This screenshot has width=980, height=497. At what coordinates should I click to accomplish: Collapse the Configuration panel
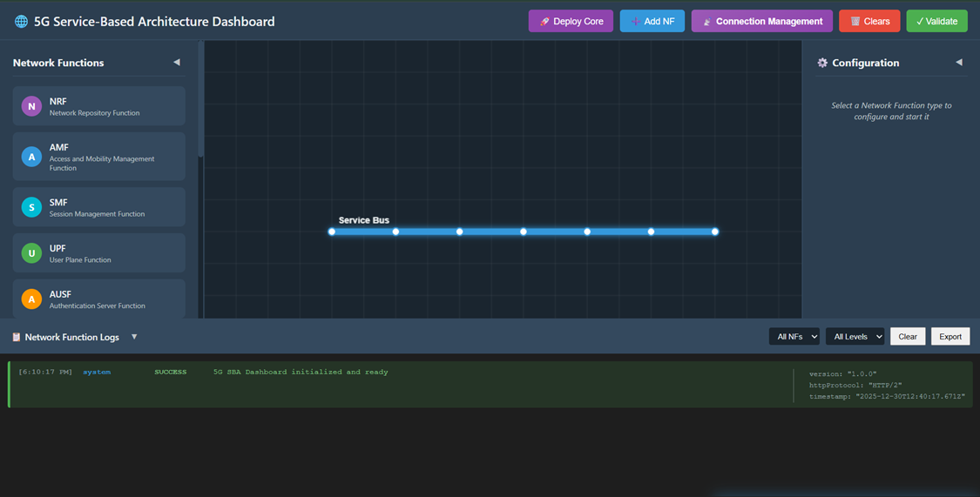pyautogui.click(x=959, y=63)
